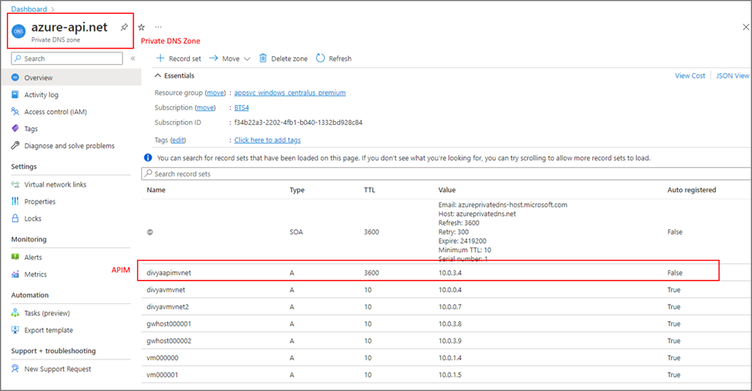Click the Alerts icon in Monitoring
This screenshot has height=391, width=752.
click(15, 257)
